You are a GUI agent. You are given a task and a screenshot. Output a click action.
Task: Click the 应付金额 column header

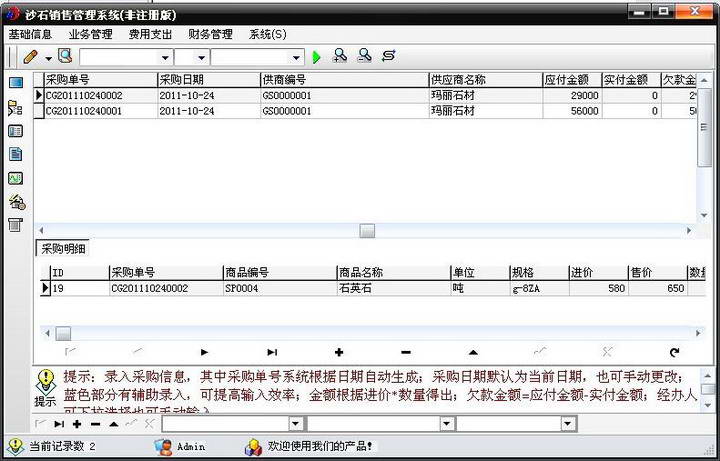tap(572, 80)
